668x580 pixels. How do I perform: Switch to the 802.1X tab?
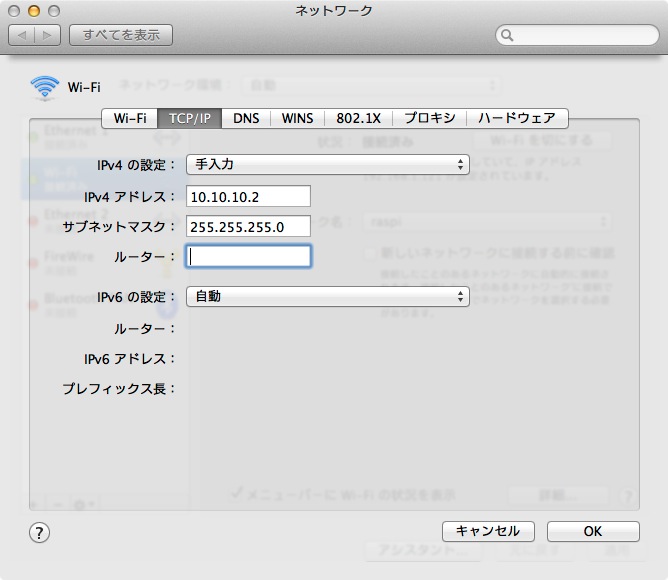click(x=360, y=118)
